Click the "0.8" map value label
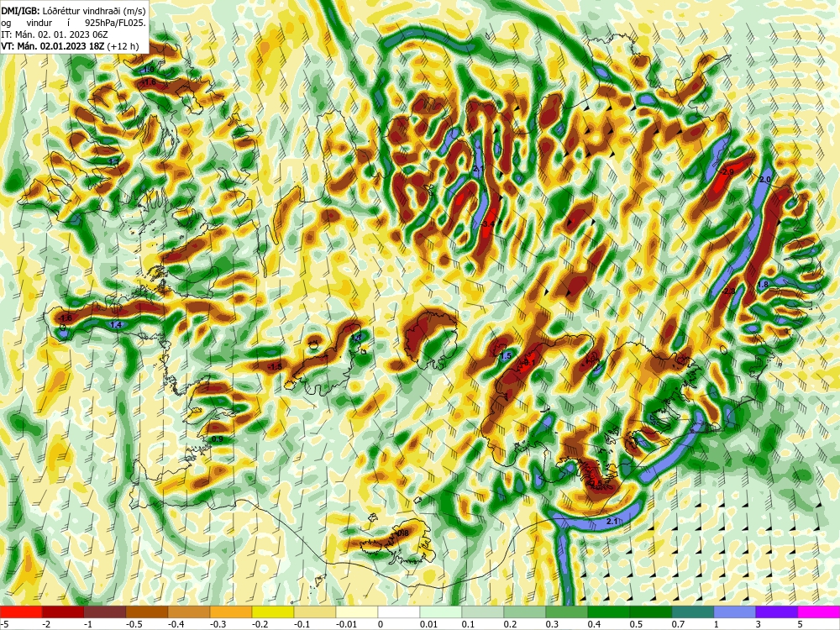 click(403, 533)
